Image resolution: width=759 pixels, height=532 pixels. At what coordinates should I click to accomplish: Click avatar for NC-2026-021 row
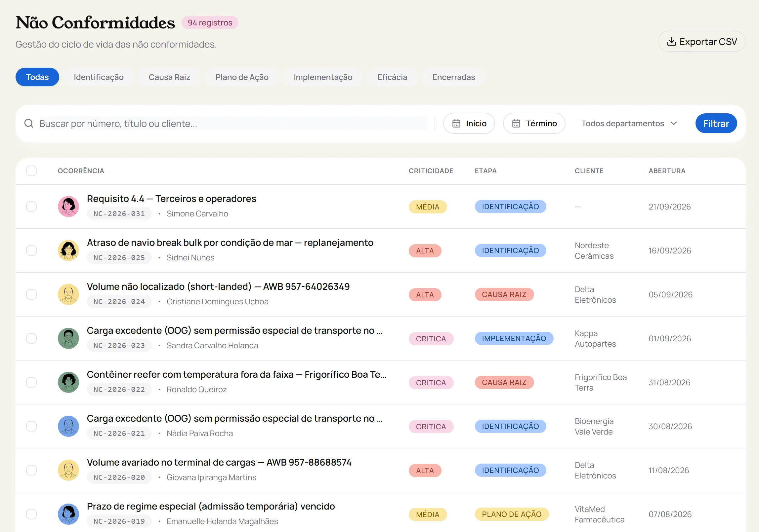pyautogui.click(x=68, y=426)
